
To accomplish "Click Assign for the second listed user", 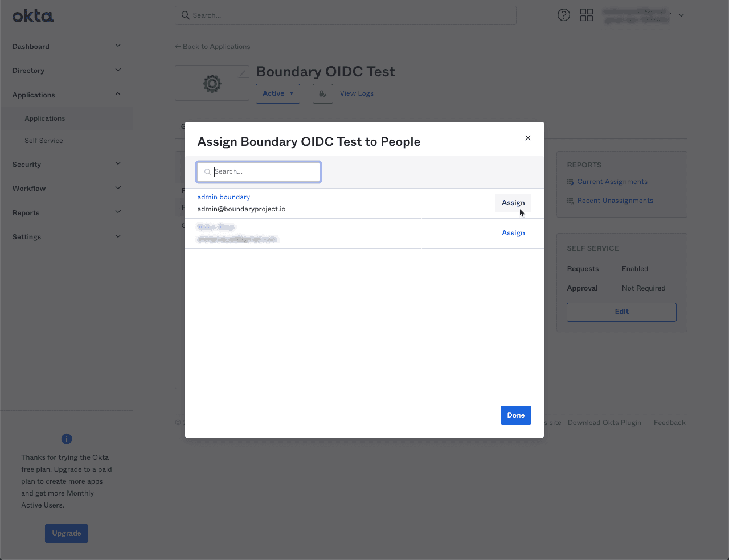I will click(x=513, y=233).
